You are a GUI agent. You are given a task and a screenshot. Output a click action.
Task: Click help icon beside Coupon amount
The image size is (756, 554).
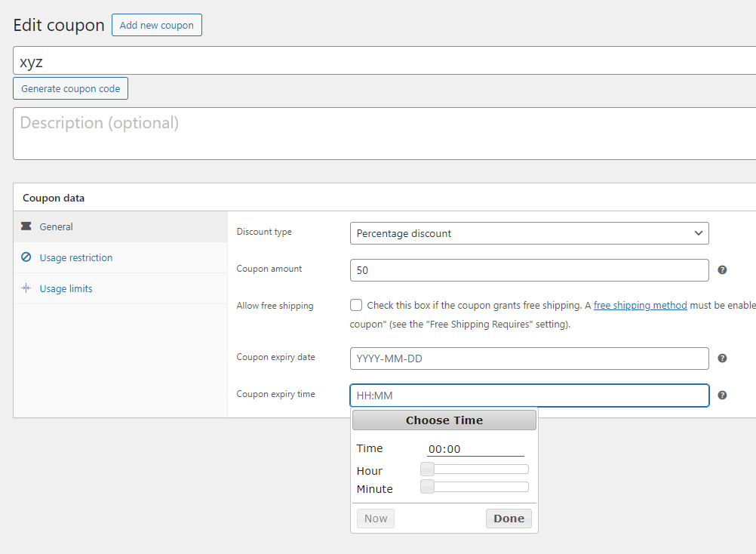pyautogui.click(x=722, y=269)
